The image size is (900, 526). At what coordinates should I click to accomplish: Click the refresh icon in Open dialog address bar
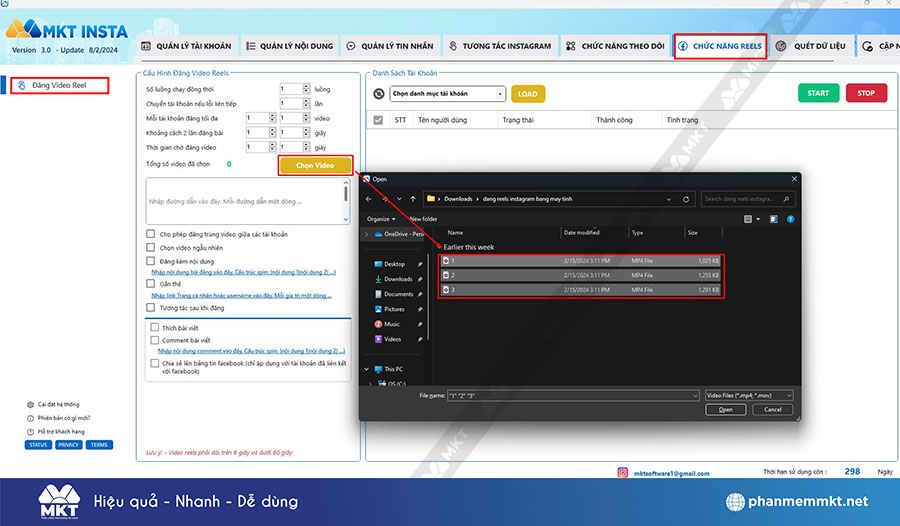(x=686, y=199)
